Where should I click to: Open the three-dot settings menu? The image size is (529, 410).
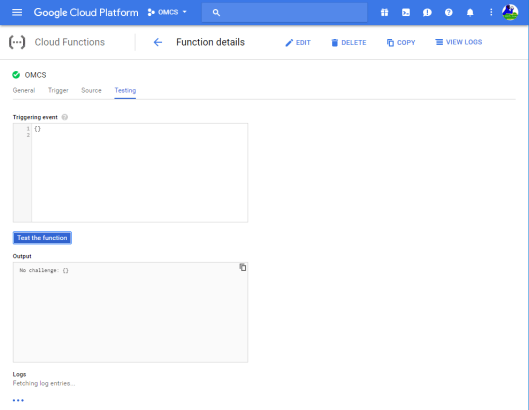pyautogui.click(x=491, y=12)
